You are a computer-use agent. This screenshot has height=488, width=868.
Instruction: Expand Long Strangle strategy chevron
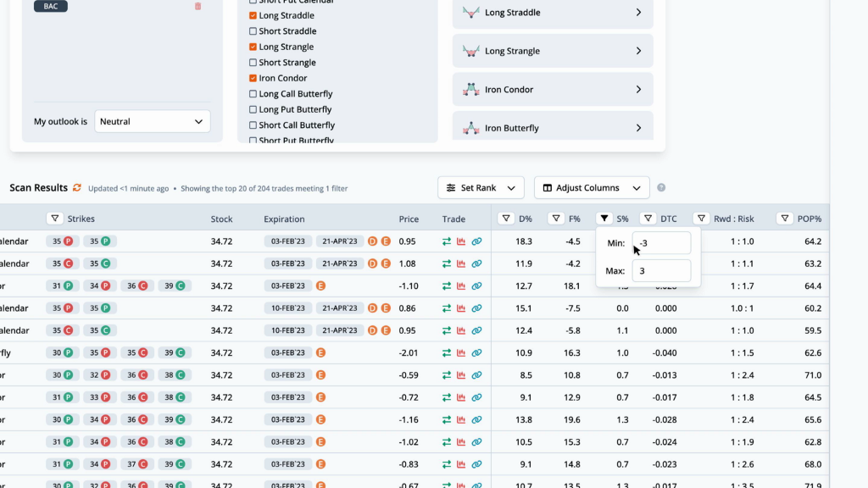click(x=638, y=51)
